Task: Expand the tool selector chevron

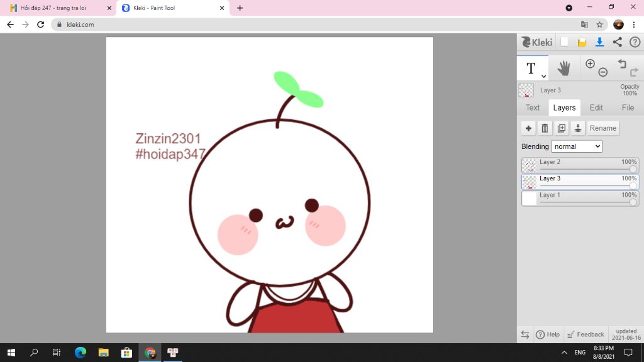Action: tap(543, 76)
